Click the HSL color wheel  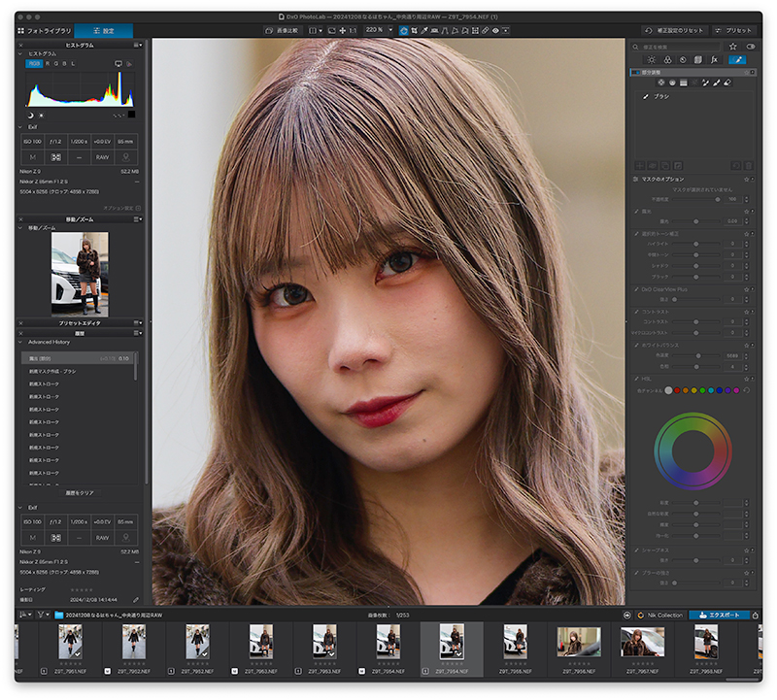point(693,451)
